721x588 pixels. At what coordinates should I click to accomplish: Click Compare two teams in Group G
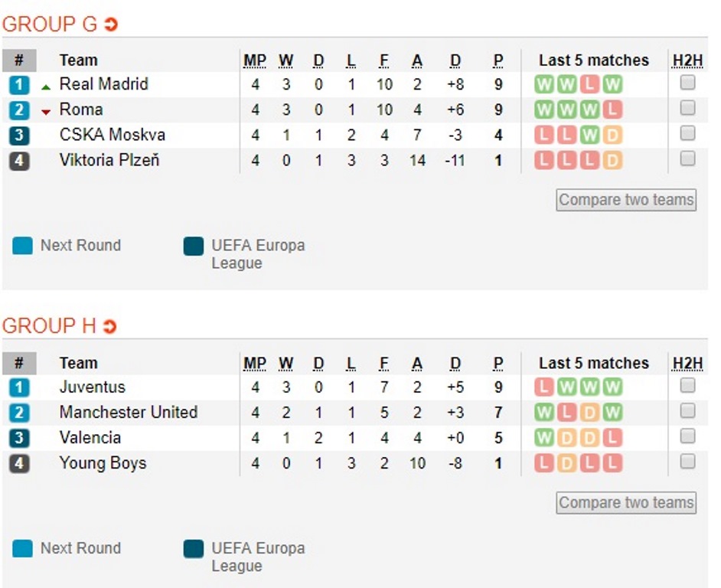tap(626, 200)
